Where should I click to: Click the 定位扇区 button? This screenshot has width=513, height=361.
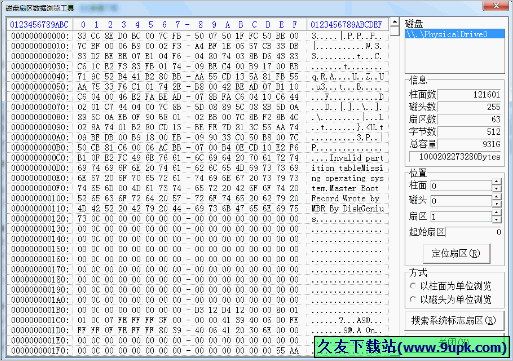pos(456,254)
